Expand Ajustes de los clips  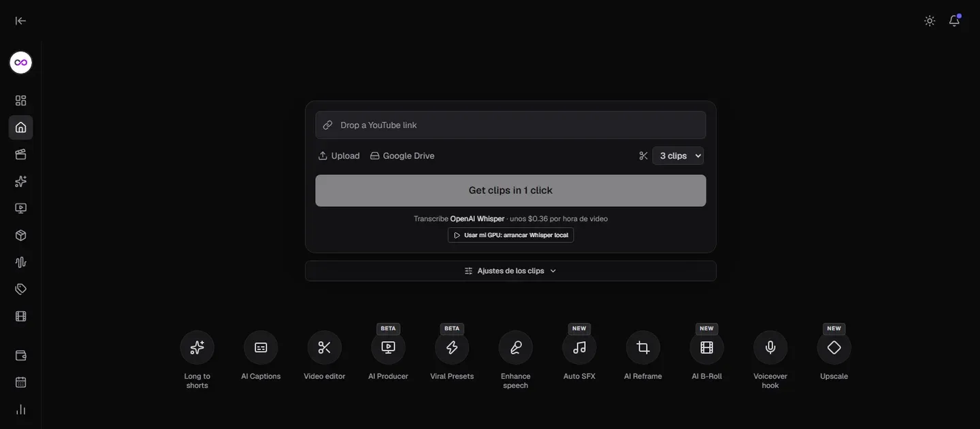(x=510, y=271)
